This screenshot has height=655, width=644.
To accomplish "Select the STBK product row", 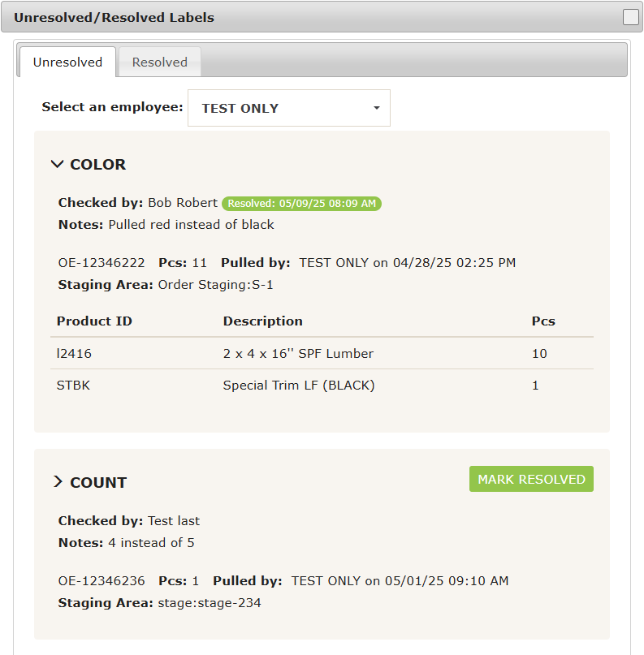I will click(322, 386).
